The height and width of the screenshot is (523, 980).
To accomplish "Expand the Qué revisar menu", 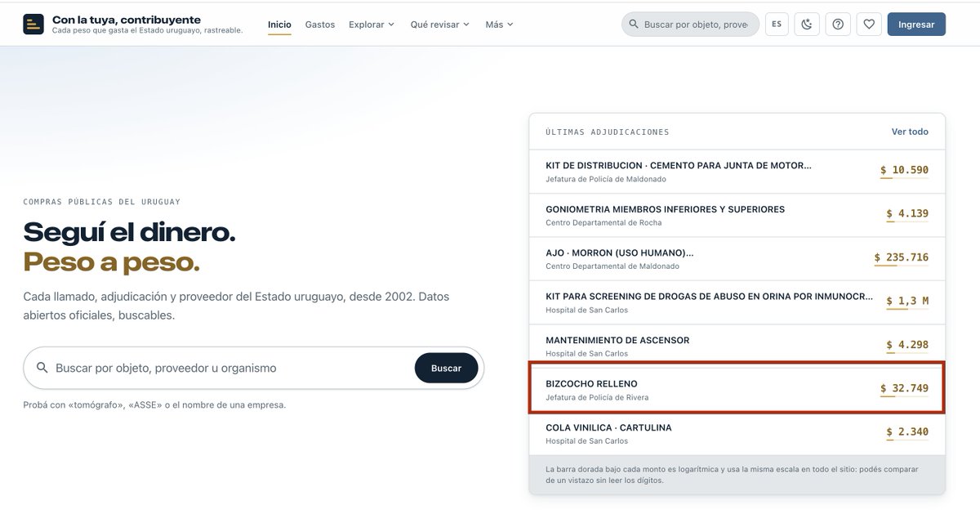I will (x=440, y=25).
